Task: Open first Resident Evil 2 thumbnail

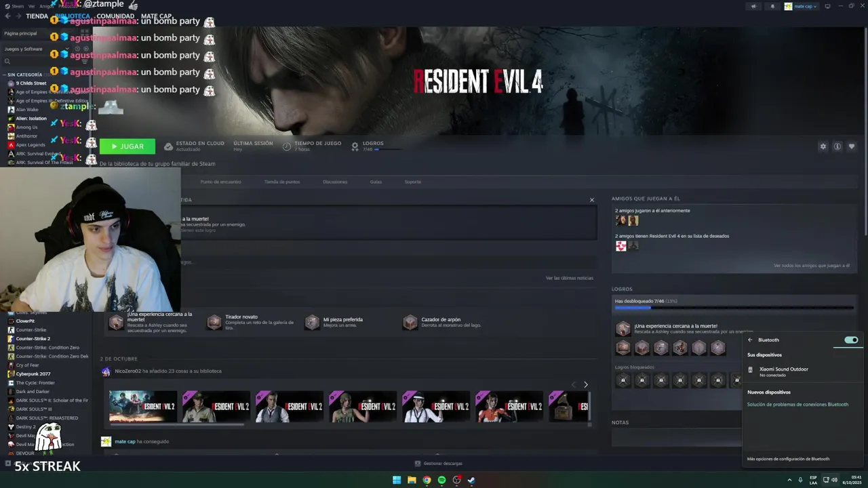Action: click(x=143, y=406)
